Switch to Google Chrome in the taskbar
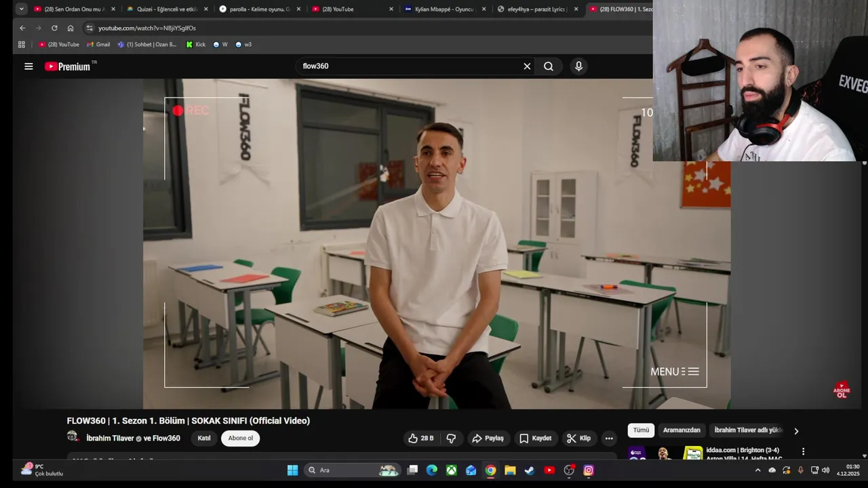The image size is (868, 488). tap(490, 470)
